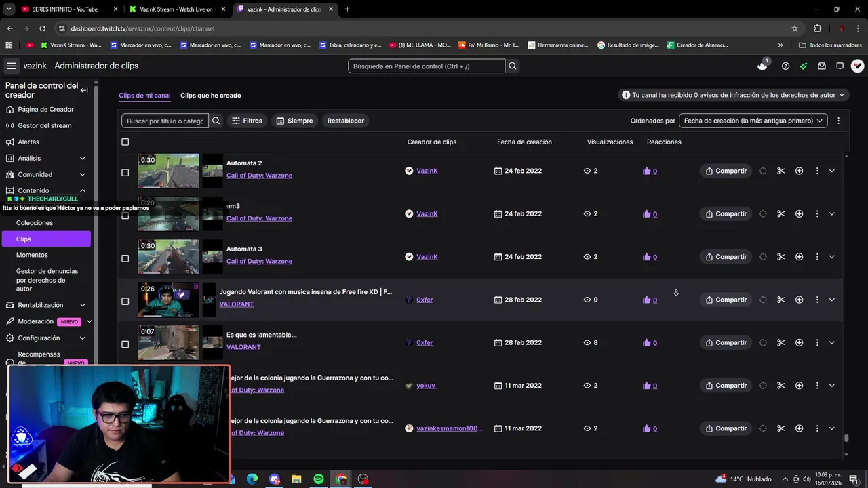Check the em3 clip checkbox
The width and height of the screenshot is (868, 488).
coord(125,216)
